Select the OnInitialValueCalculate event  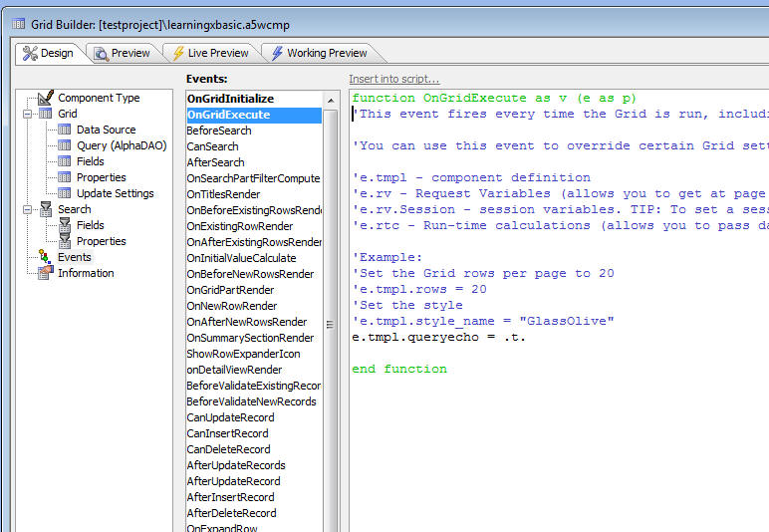(254, 258)
